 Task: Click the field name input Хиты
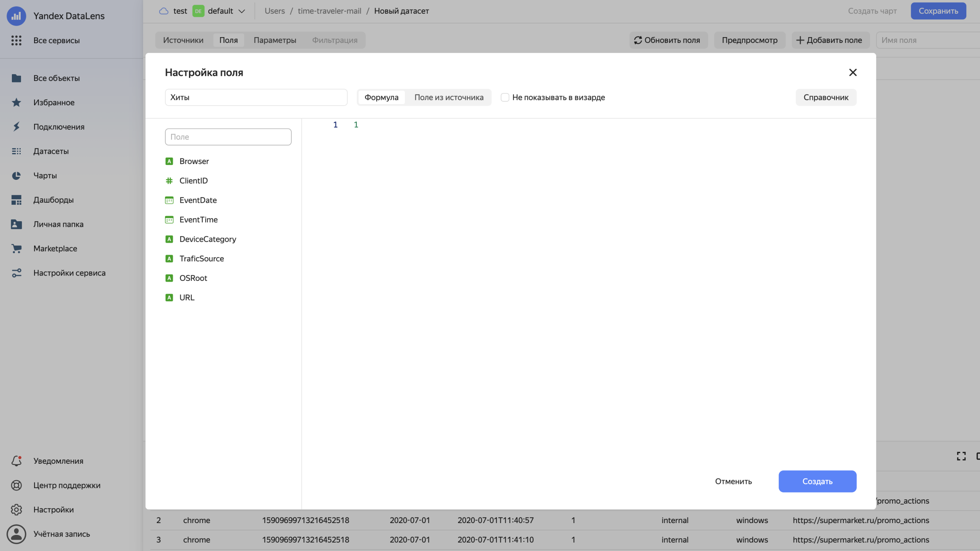point(256,97)
